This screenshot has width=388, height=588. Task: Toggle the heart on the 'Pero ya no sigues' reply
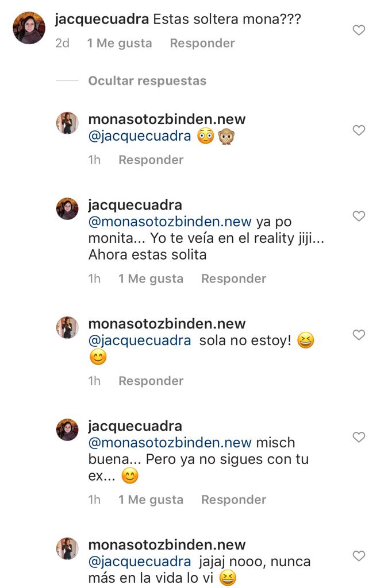click(359, 436)
